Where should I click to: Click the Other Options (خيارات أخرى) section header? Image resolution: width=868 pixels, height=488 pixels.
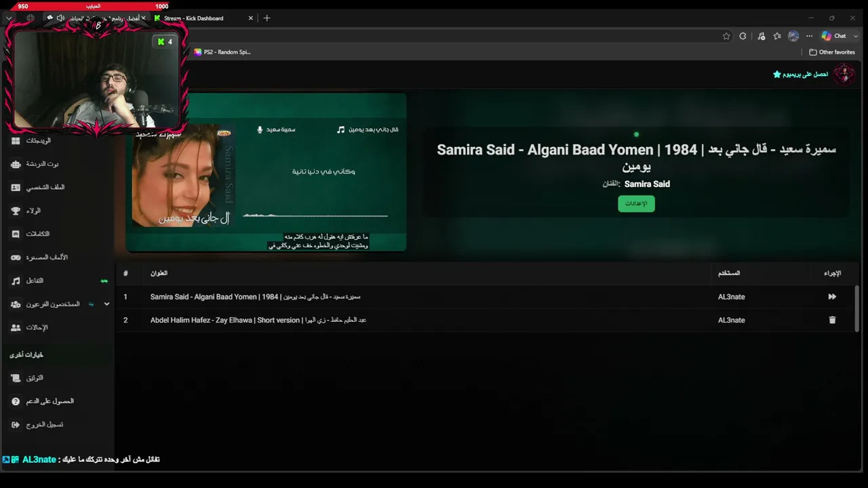[26, 354]
